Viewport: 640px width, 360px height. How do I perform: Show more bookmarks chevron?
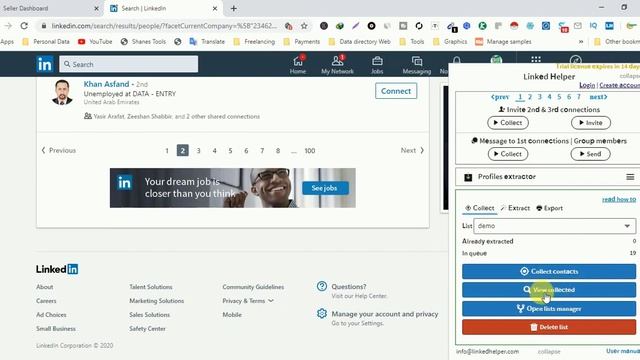click(581, 42)
